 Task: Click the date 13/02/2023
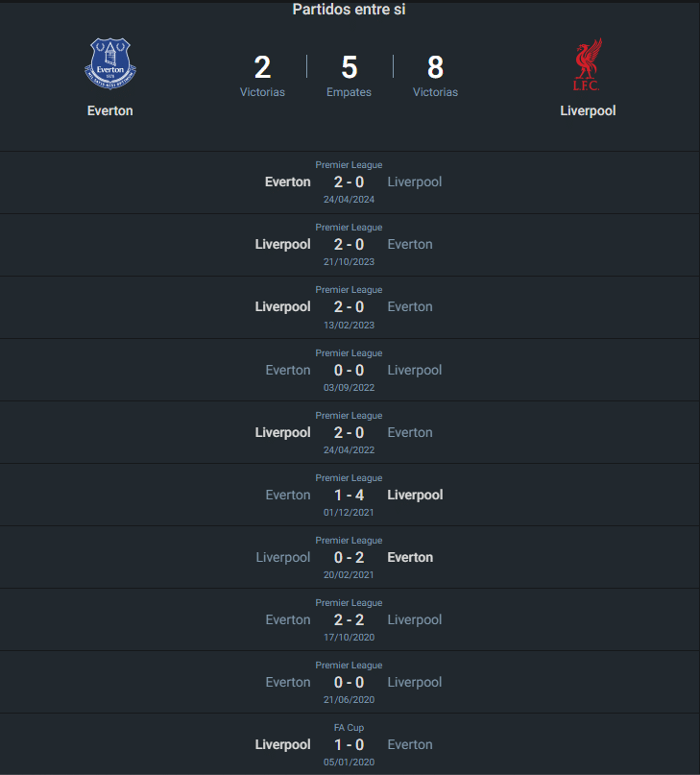(x=348, y=325)
